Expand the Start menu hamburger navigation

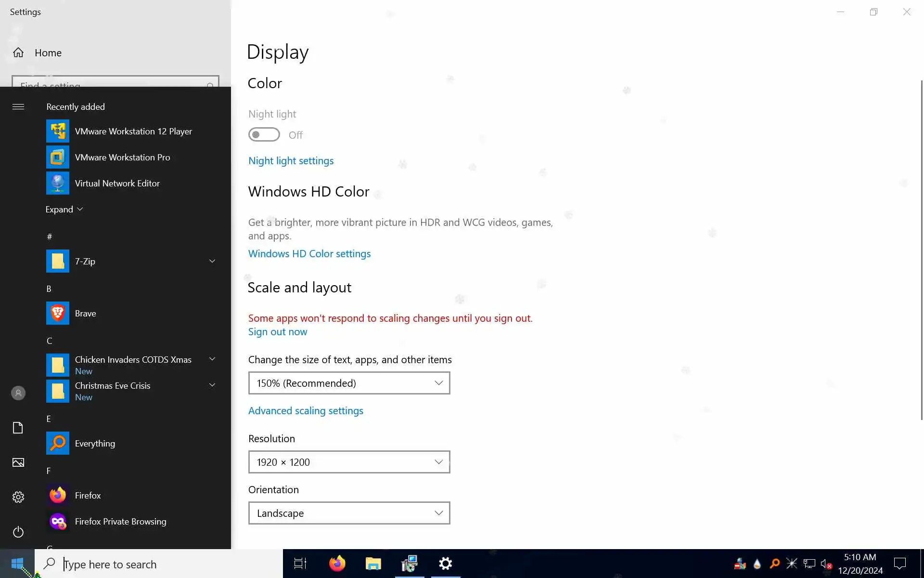pyautogui.click(x=18, y=107)
